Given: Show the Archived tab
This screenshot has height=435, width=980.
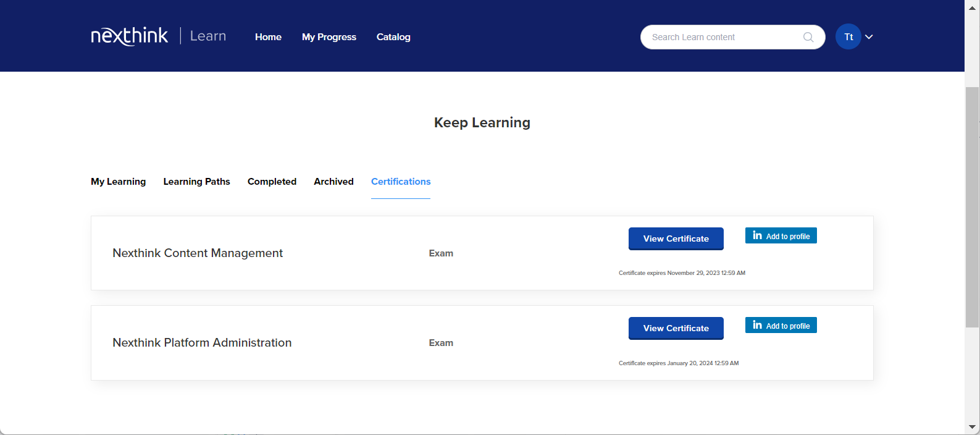Looking at the screenshot, I should [333, 182].
